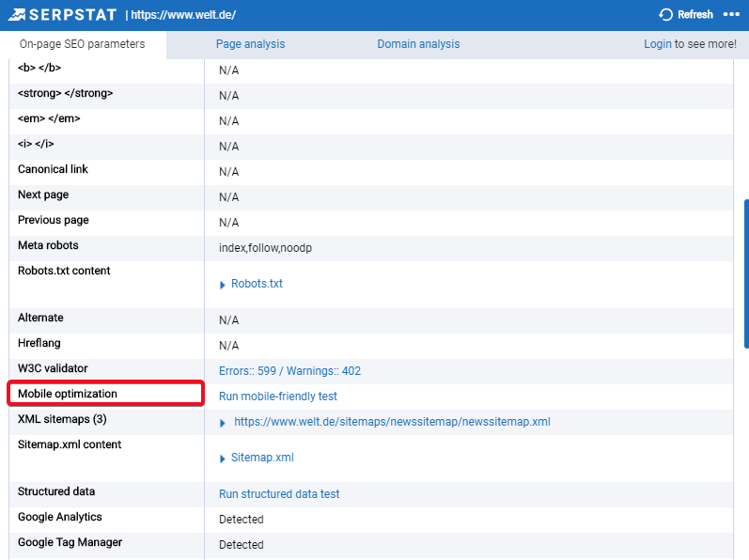
Task: Expand the XML sitemaps URL arrow
Action: coord(222,423)
